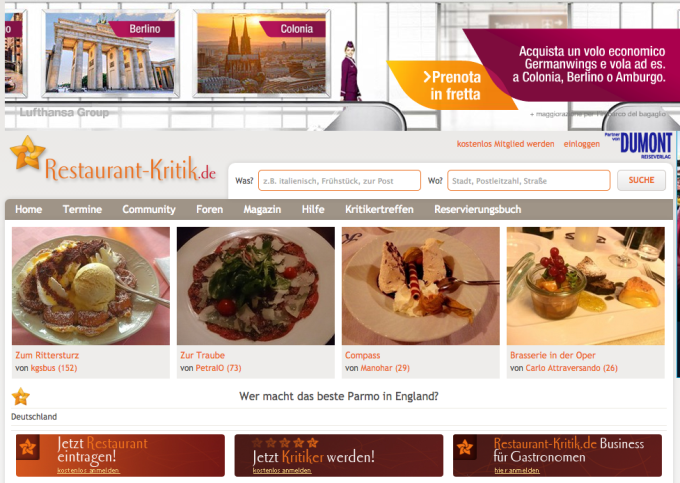The height and width of the screenshot is (483, 680).
Task: Open the Termine menu item
Action: pyautogui.click(x=82, y=209)
